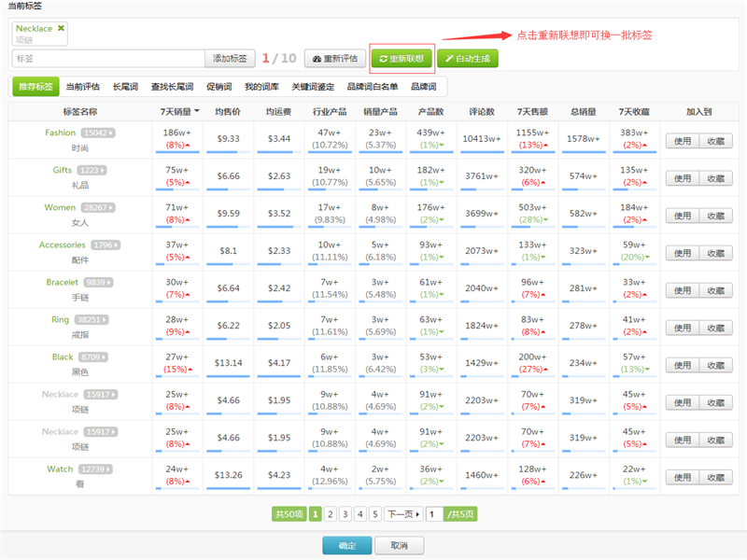The width and height of the screenshot is (747, 560).
Task: Click the $13.26 price in the Watch row
Action: (x=228, y=475)
